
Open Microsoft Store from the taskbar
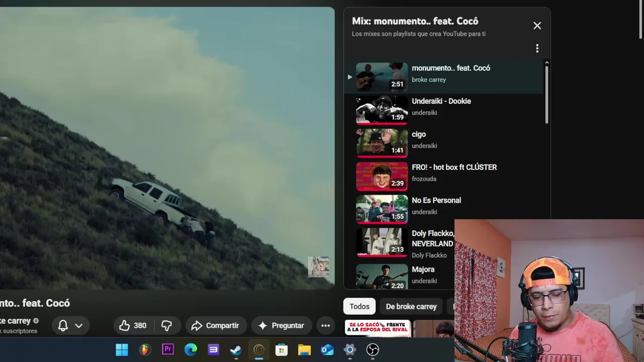point(282,349)
